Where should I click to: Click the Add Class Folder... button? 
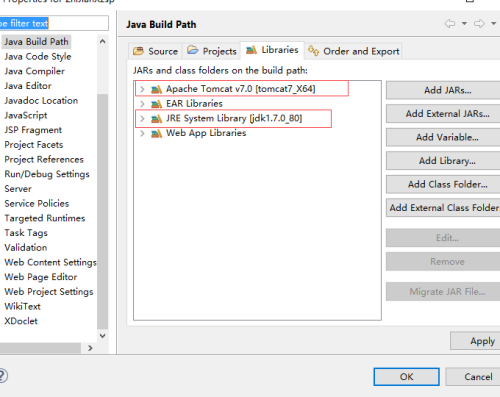443,184
